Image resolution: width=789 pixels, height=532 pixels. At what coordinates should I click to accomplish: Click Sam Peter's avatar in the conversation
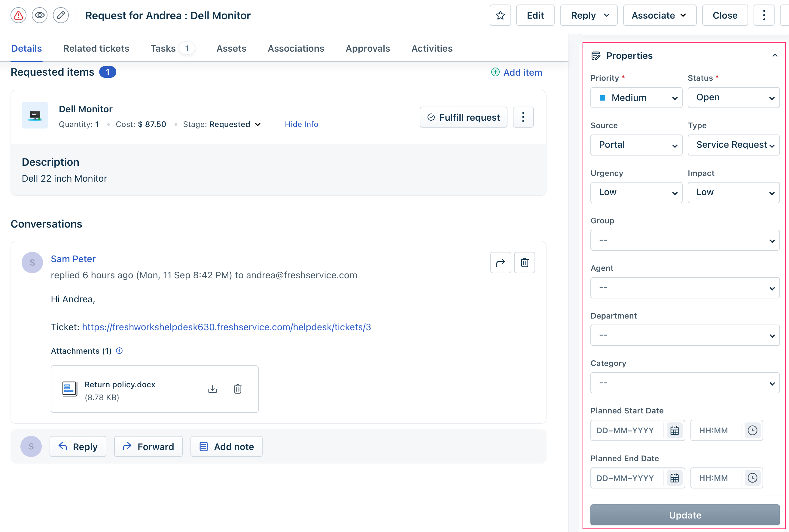pos(32,263)
